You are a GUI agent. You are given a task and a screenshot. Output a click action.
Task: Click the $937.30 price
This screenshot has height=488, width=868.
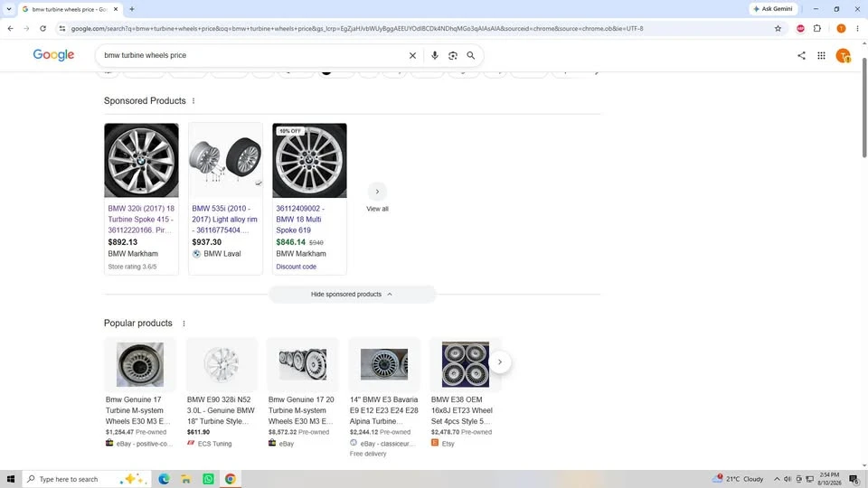(206, 242)
